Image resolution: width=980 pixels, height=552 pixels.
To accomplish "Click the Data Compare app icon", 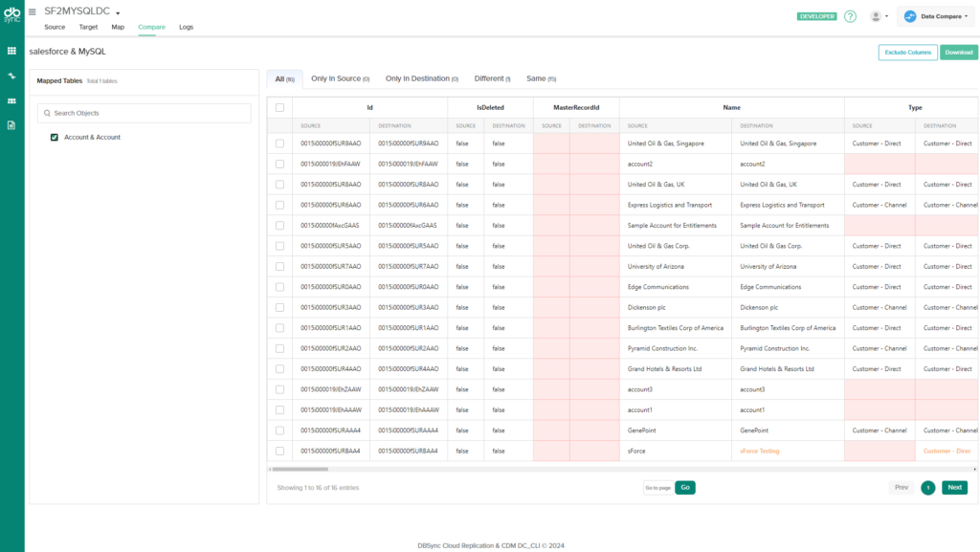I will (910, 17).
